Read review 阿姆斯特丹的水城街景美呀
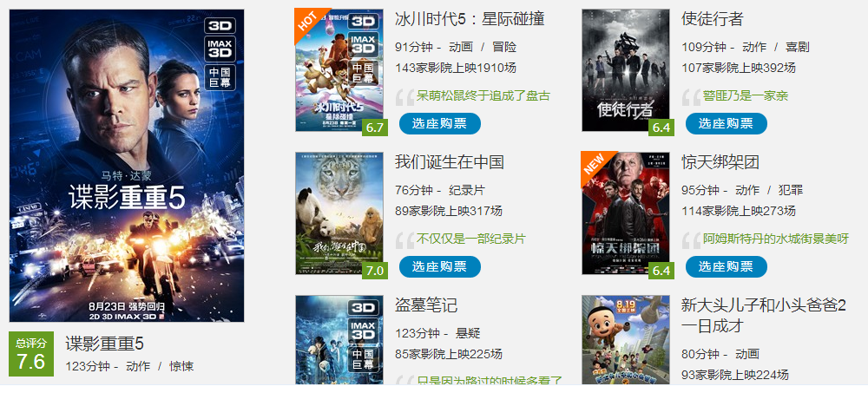The image size is (868, 393). click(x=775, y=239)
